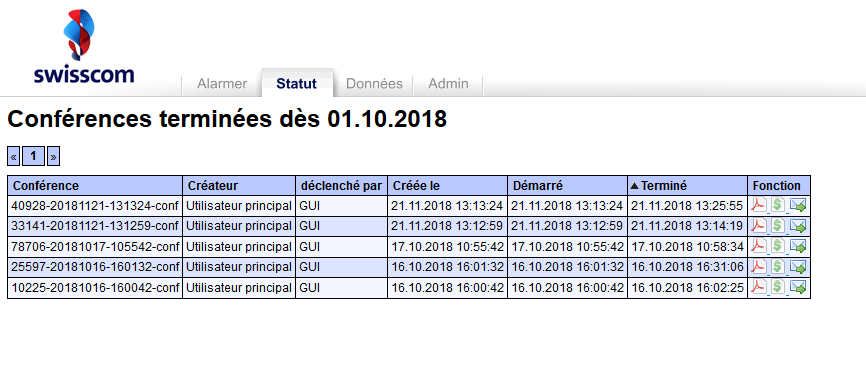Send email report for conference 78706-20181017-105542-conf
This screenshot has height=381, width=866.
point(798,246)
